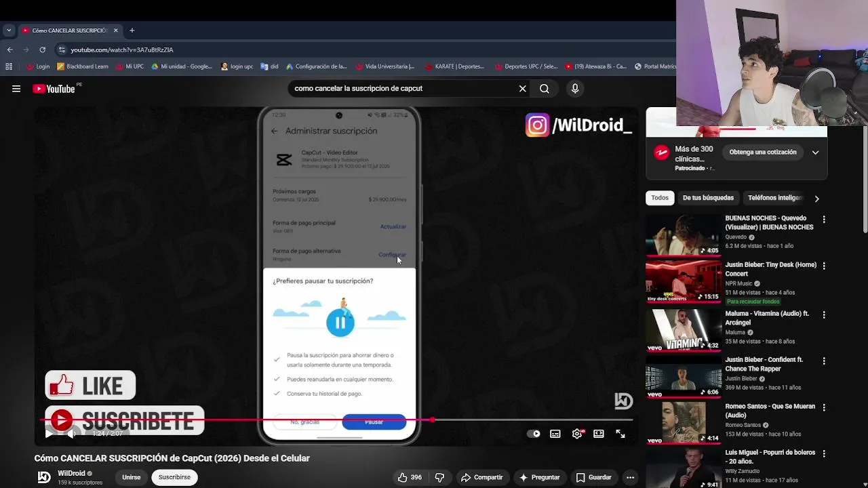868x488 pixels.
Task: Go back in the browser
Action: (9, 49)
